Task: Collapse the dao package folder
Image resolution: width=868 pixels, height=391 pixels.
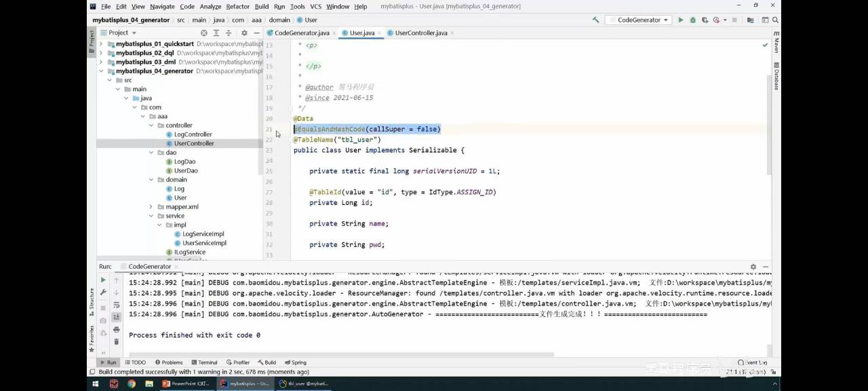Action: (x=151, y=152)
